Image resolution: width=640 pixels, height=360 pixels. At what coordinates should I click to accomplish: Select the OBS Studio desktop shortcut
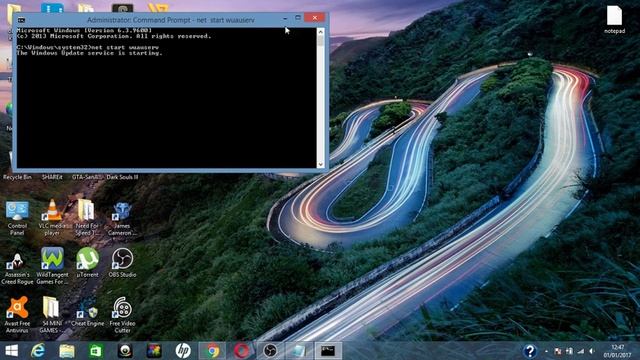pos(122,262)
